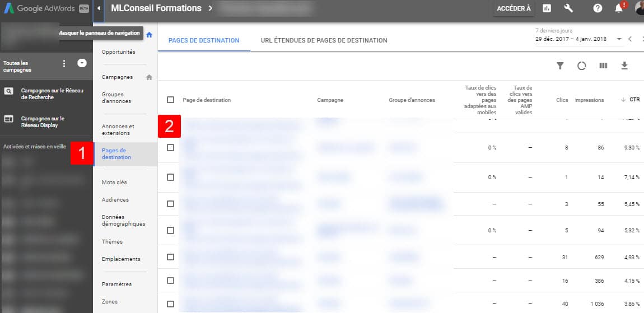Click the Google AdWords logo
The height and width of the screenshot is (313, 644).
point(40,8)
